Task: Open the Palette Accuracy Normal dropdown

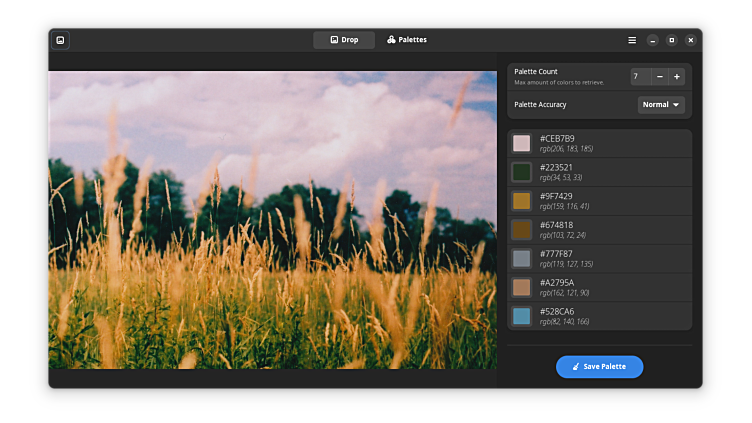Action: click(x=661, y=104)
